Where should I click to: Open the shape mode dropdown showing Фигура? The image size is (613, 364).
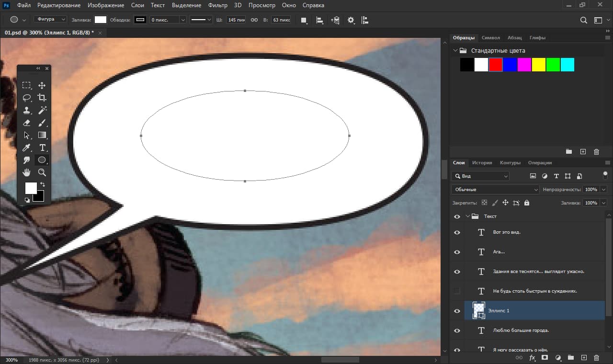click(50, 18)
